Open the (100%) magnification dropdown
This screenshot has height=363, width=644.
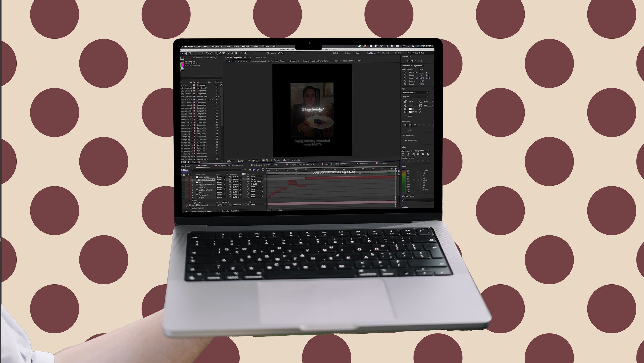[230, 161]
